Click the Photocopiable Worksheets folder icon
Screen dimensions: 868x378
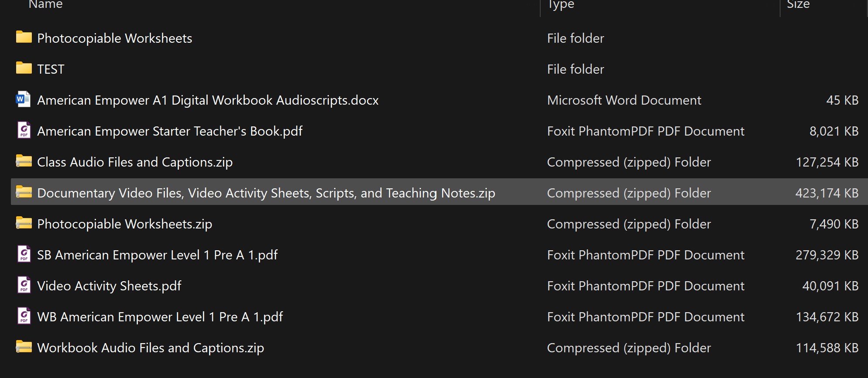pos(24,37)
